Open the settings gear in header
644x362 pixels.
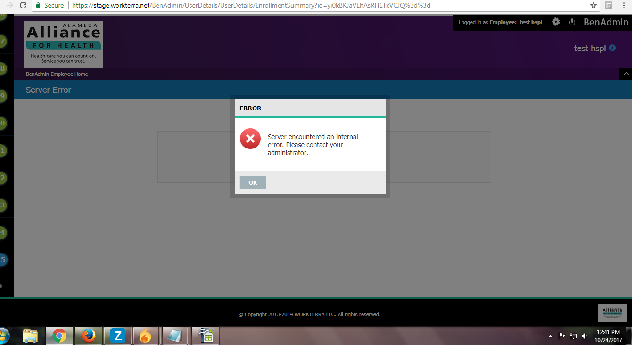tap(556, 22)
